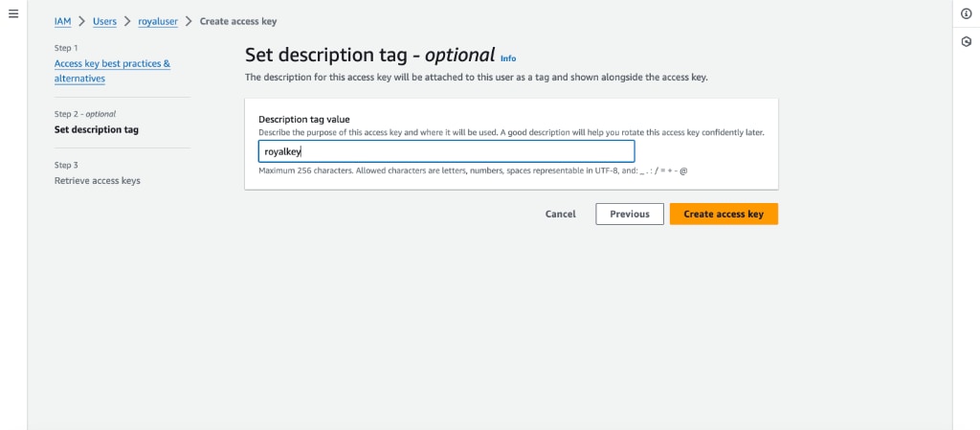Cancel the access key creation
The image size is (980, 430).
pyautogui.click(x=561, y=214)
